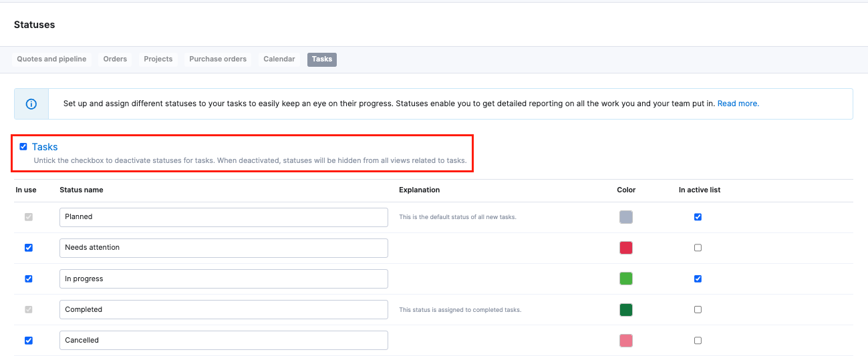The image size is (868, 356).
Task: Pick the green In progress color swatch
Action: click(626, 279)
